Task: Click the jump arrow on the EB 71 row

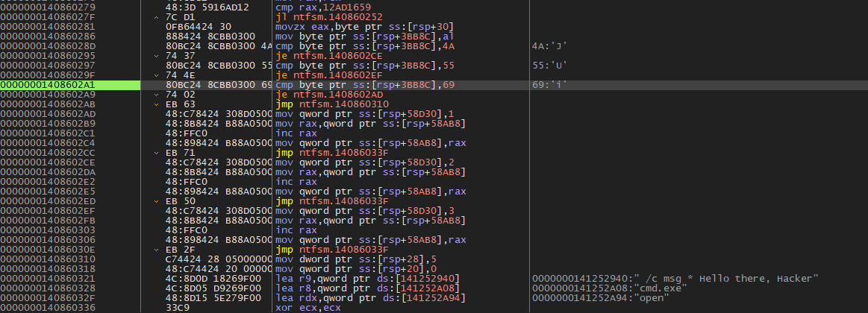Action: (155, 153)
